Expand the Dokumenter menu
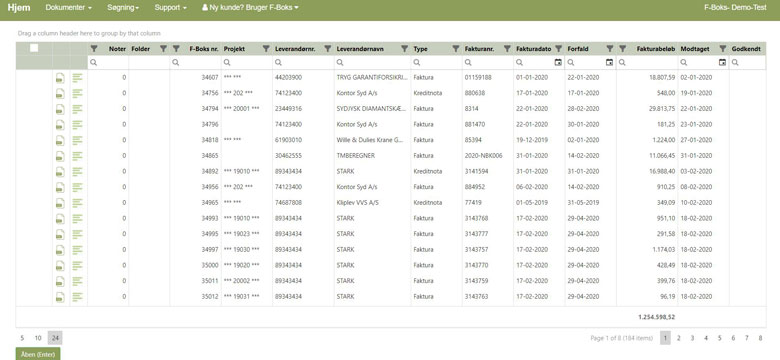The image size is (780, 360). [x=69, y=8]
